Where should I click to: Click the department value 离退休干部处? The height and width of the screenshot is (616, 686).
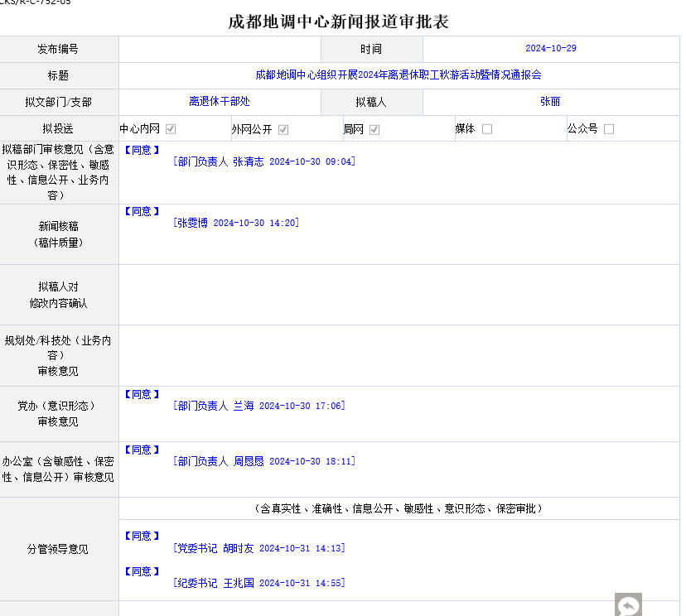point(220,102)
